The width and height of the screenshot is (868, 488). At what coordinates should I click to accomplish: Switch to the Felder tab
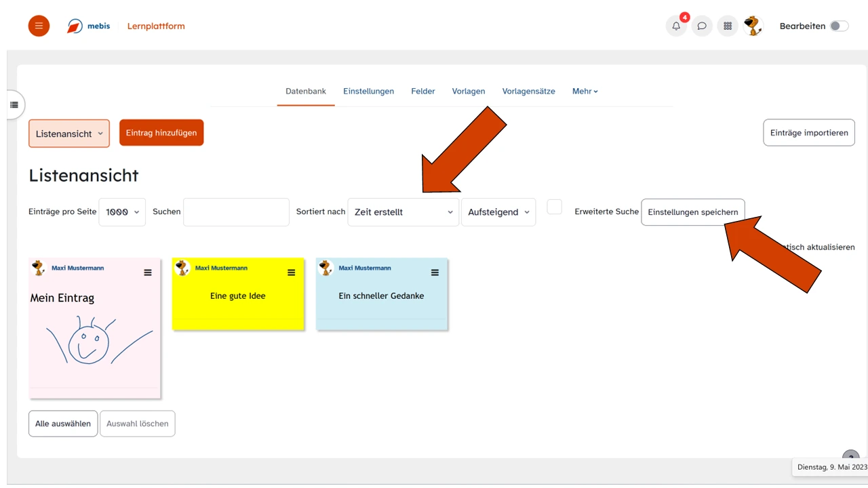point(423,91)
